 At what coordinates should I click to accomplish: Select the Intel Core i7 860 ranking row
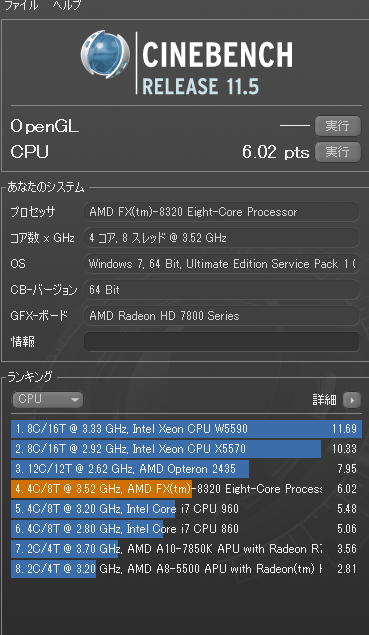(186, 529)
